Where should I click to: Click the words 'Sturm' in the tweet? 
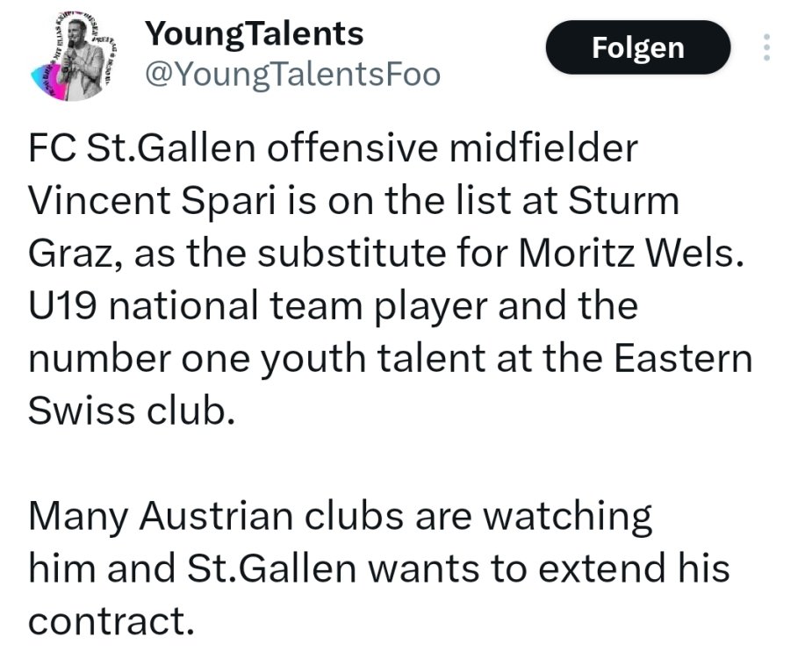tap(624, 201)
